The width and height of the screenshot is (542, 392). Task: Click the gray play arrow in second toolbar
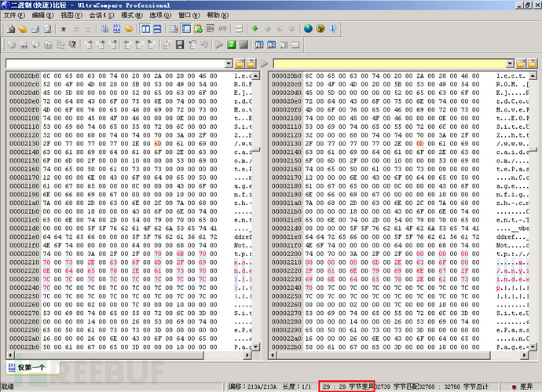(219, 45)
